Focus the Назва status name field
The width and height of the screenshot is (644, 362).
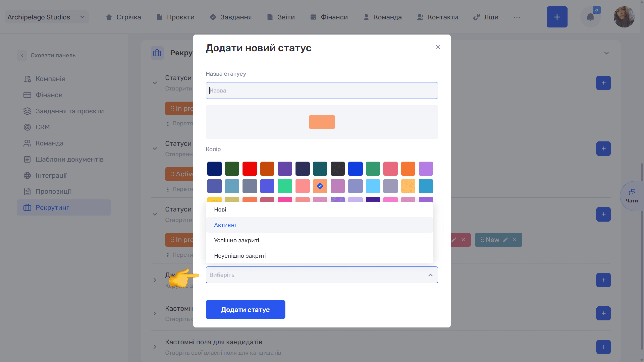tap(322, 90)
